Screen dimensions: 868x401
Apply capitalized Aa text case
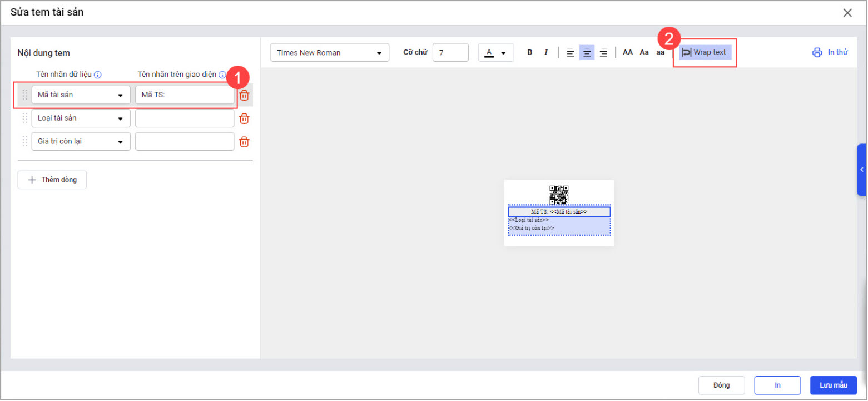644,53
